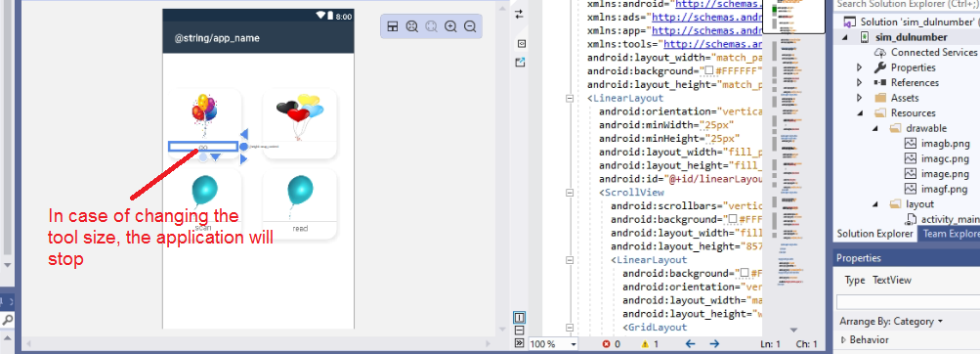Select the teal balloon above 'read'
Screen dimensions: 980x354
(300, 196)
